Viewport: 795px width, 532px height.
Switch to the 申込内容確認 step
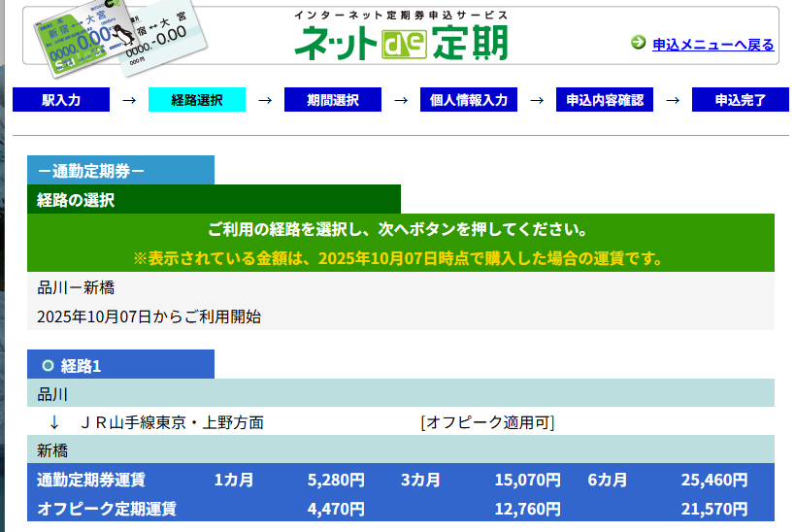[605, 100]
